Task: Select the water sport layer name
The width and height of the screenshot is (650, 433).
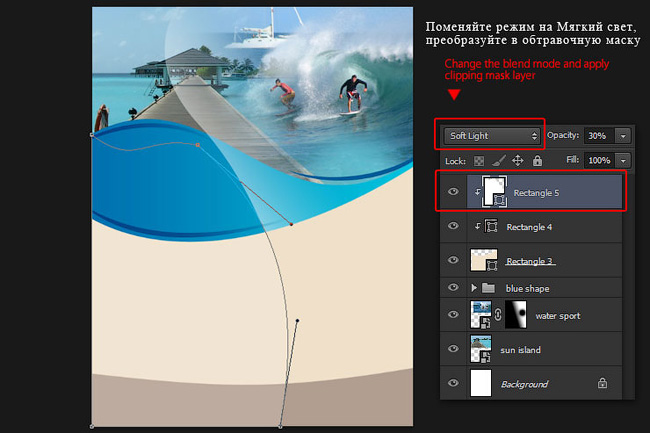Action: click(558, 316)
